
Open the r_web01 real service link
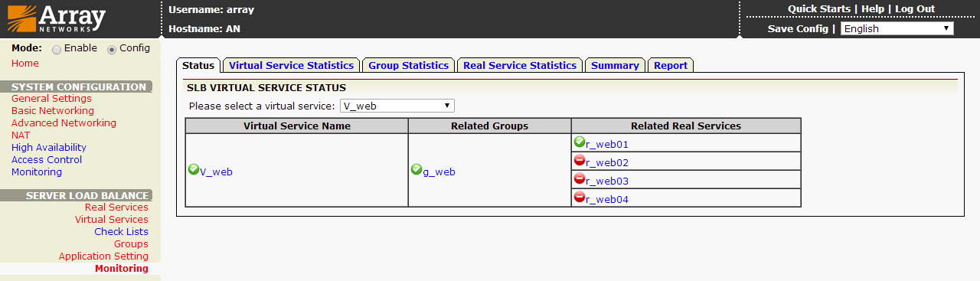coord(607,144)
